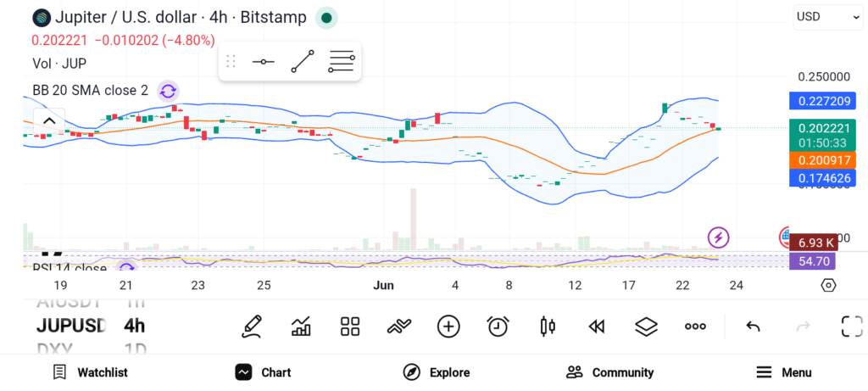Image resolution: width=868 pixels, height=391 pixels.
Task: Click the 0.174626 lower band price label
Action: pyautogui.click(x=822, y=178)
